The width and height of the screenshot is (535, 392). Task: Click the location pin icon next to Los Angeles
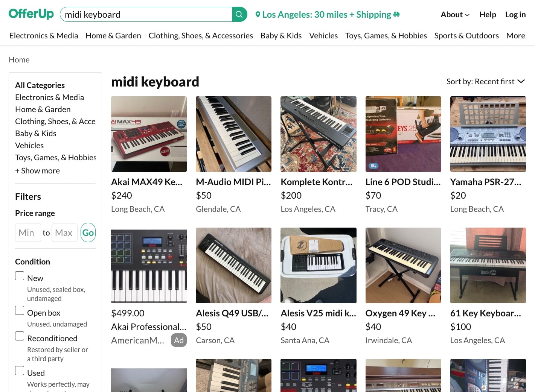(x=258, y=14)
